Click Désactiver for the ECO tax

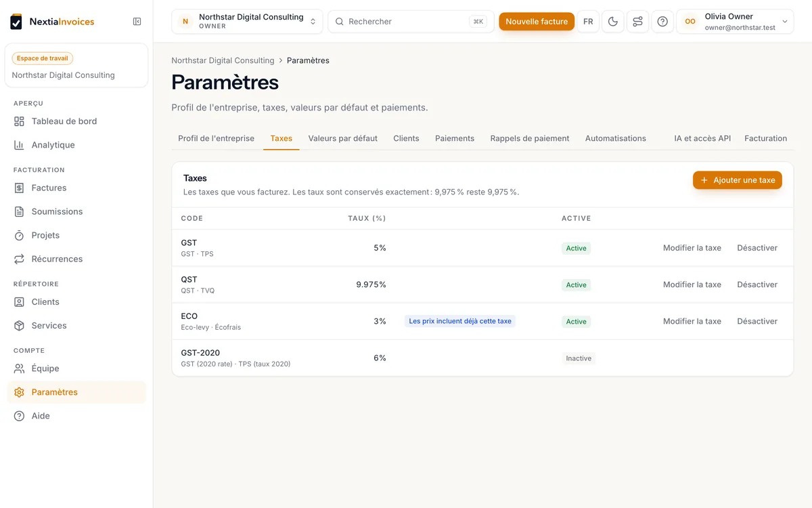pyautogui.click(x=757, y=321)
